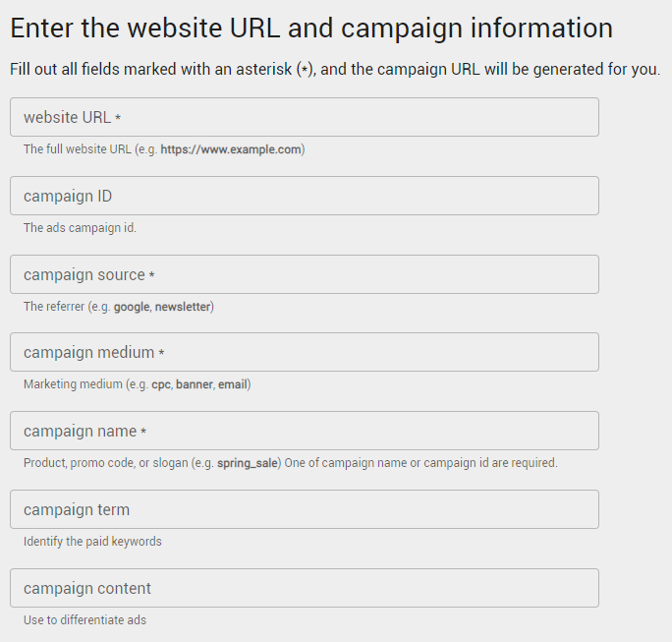Focus the campaign ID text box
The height and width of the screenshot is (642, 672).
coord(304,196)
